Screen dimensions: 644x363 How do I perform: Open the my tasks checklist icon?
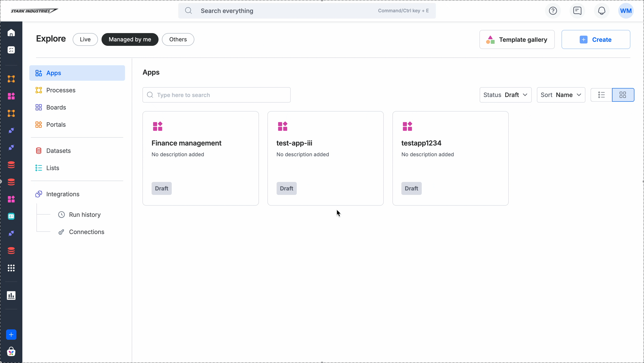tap(11, 50)
